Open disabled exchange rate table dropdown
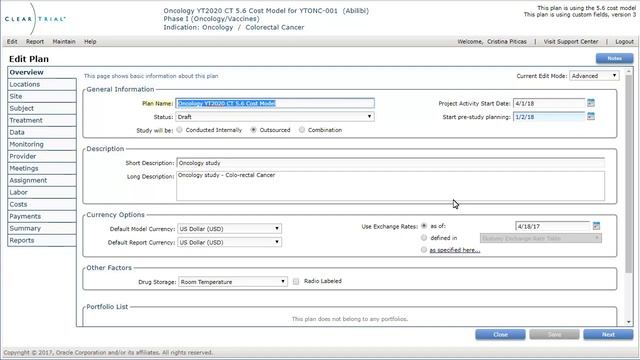The width and height of the screenshot is (640, 360). [x=540, y=238]
